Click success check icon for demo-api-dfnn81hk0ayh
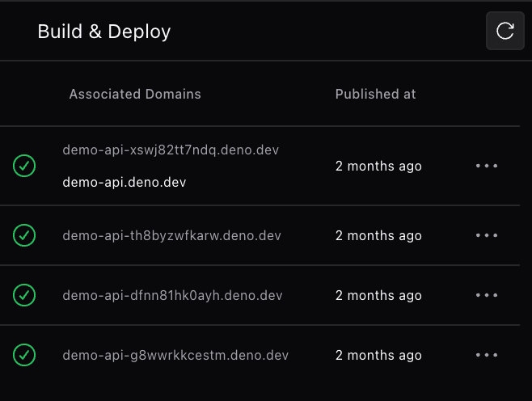This screenshot has height=401, width=532. (x=24, y=295)
